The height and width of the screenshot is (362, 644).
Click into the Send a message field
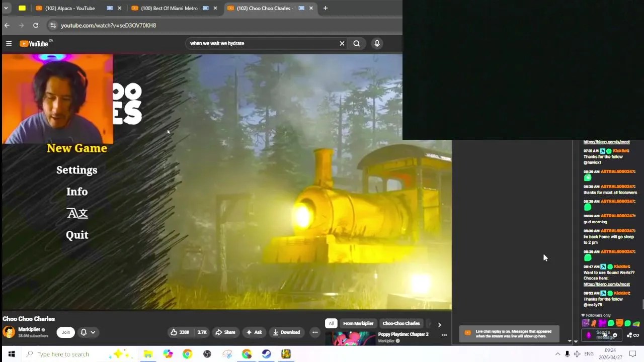click(603, 335)
